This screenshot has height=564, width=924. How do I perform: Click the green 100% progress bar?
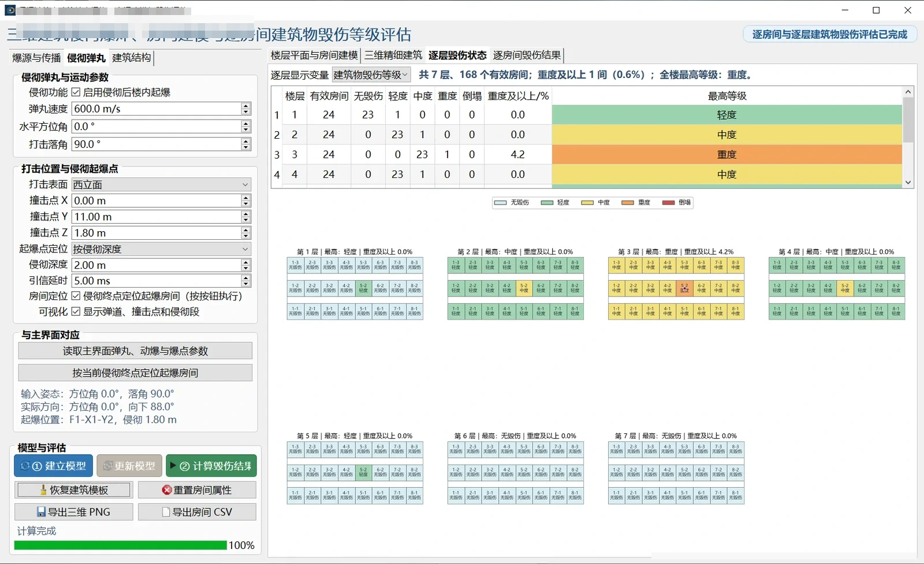120,545
